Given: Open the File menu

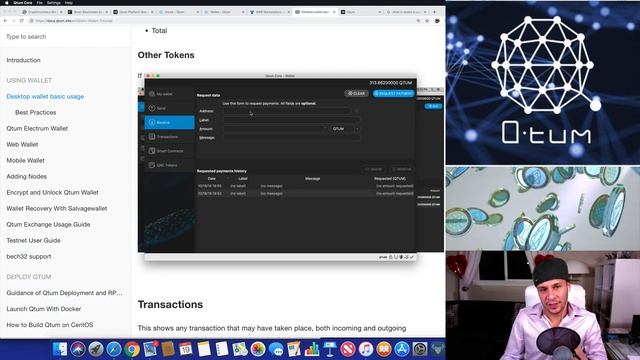Looking at the screenshot, I should (x=40, y=3).
